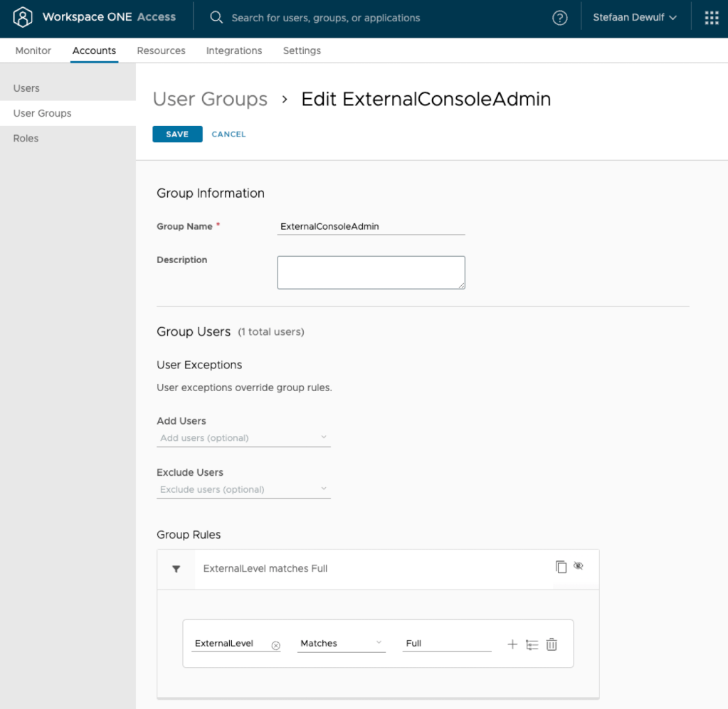Click the add nested rule group icon
728x709 pixels.
click(x=532, y=645)
